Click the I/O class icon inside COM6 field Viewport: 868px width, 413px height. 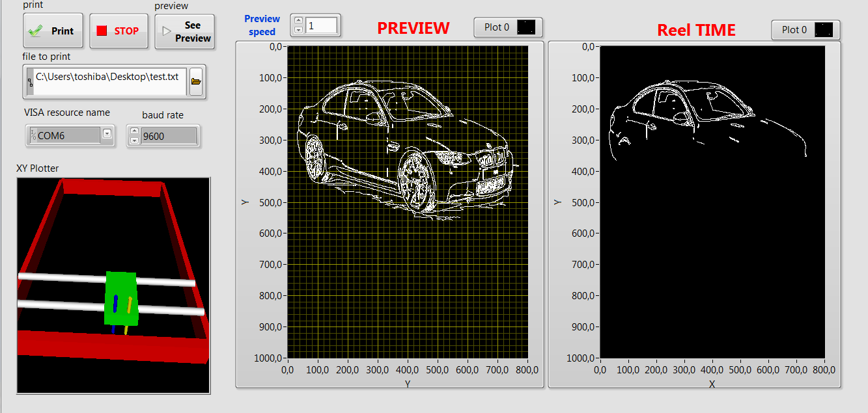pos(32,135)
